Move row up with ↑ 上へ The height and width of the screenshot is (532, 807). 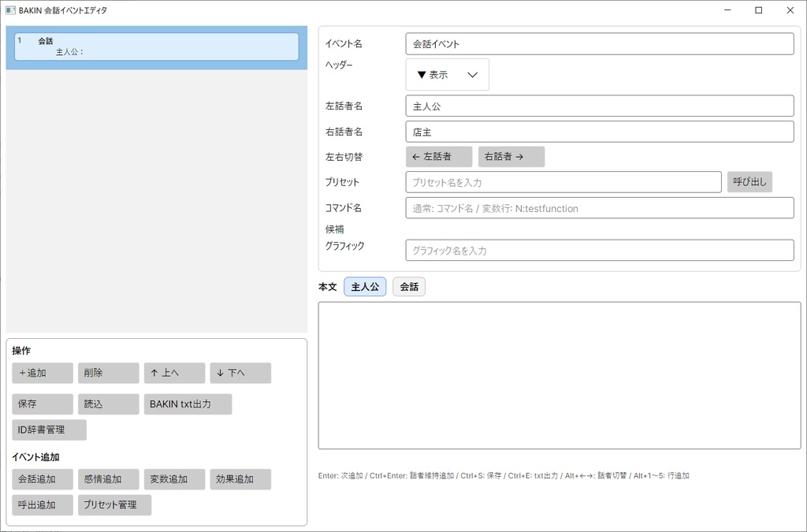tap(174, 373)
